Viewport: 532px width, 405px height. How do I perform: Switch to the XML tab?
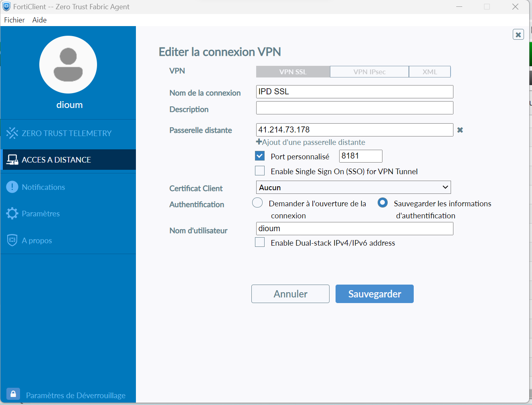click(x=429, y=72)
